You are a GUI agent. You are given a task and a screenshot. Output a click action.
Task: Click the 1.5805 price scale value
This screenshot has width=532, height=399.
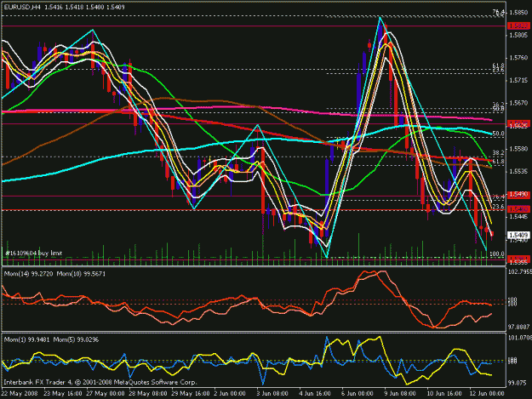point(518,35)
